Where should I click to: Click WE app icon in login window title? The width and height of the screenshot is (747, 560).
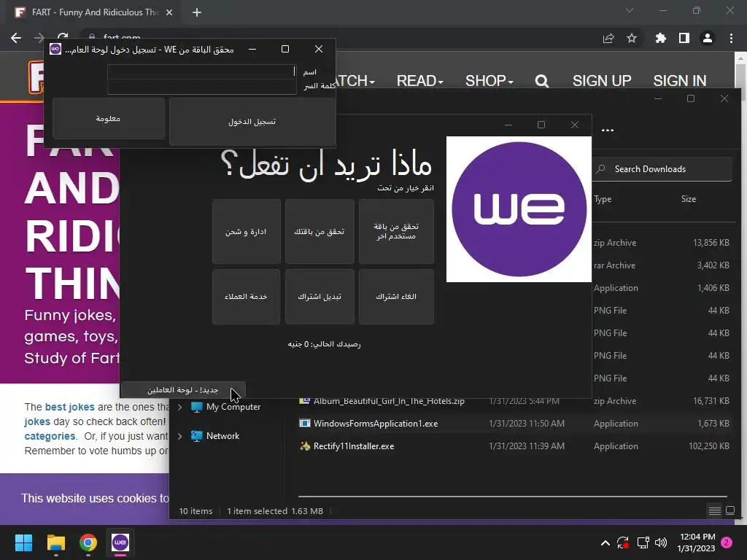click(55, 49)
